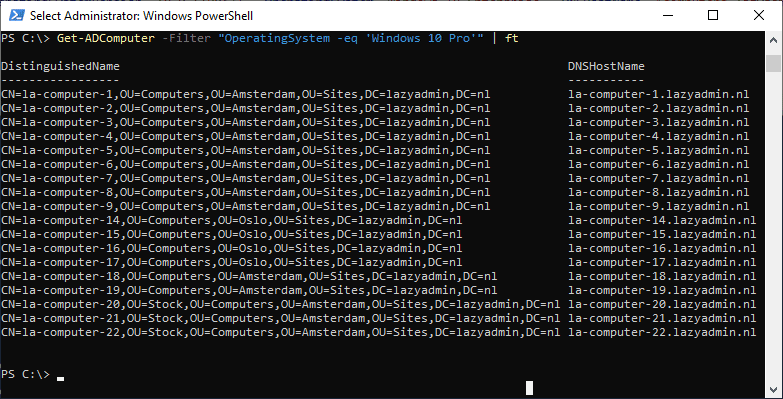Click the scrollbar up arrow
The width and height of the screenshot is (783, 399).
pyautogui.click(x=774, y=40)
